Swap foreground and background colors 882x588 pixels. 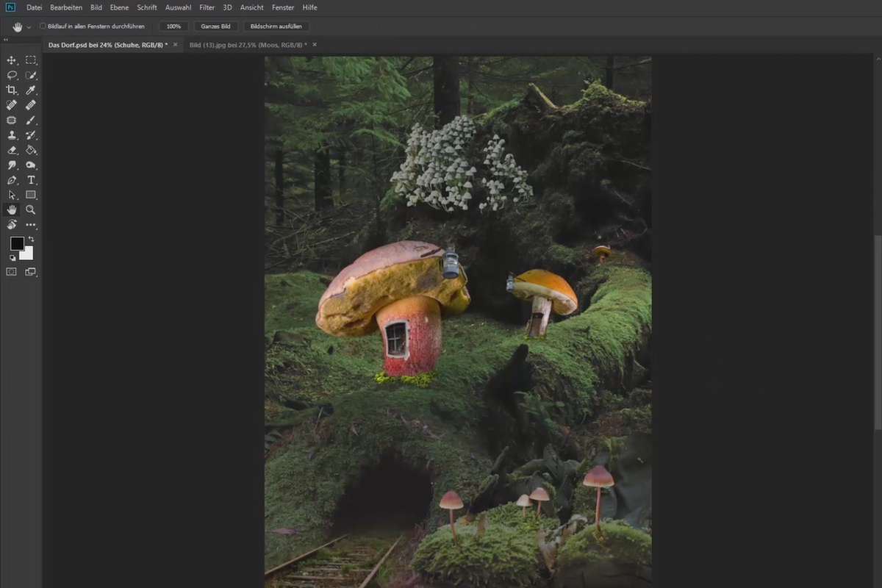pyautogui.click(x=31, y=240)
